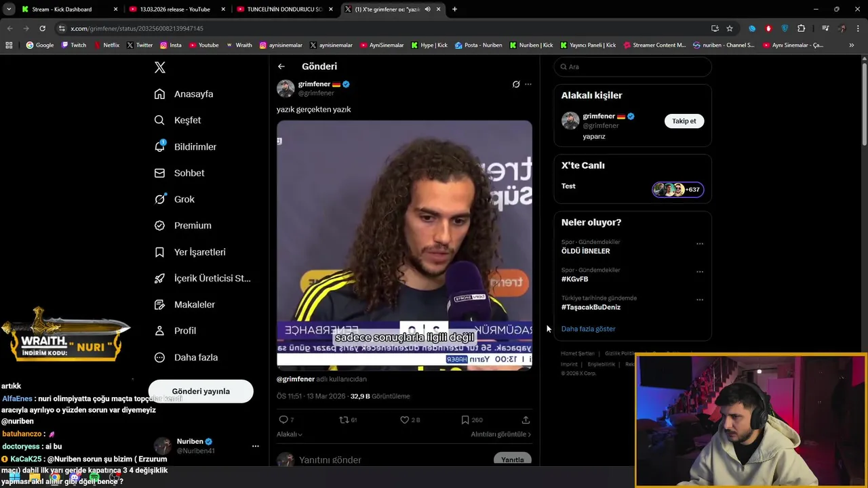Click the browser address bar URL

tap(137, 28)
